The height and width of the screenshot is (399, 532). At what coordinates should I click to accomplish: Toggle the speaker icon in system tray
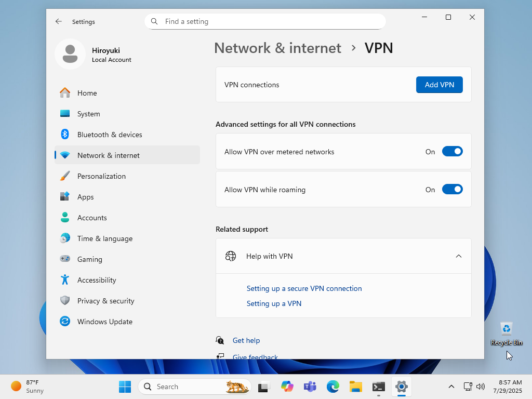(x=481, y=387)
